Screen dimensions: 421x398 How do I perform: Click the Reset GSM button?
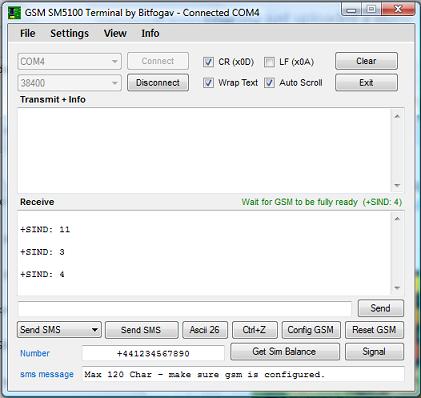point(374,330)
